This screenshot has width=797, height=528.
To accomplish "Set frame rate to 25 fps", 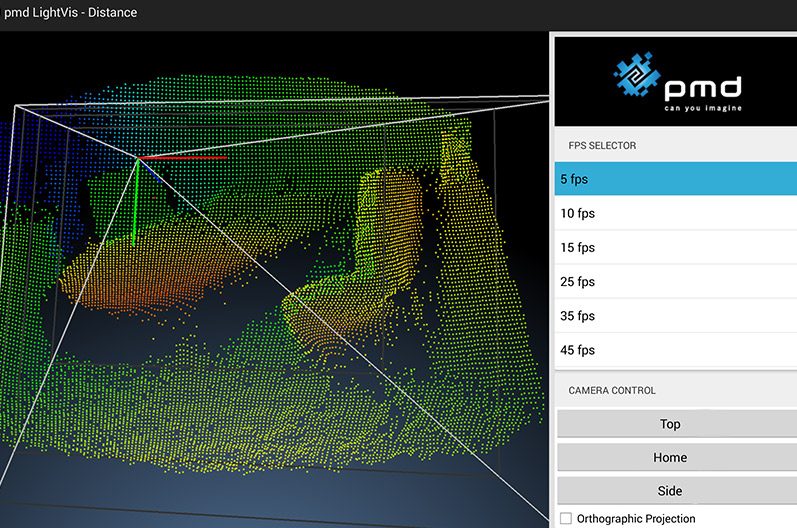I will pyautogui.click(x=676, y=281).
